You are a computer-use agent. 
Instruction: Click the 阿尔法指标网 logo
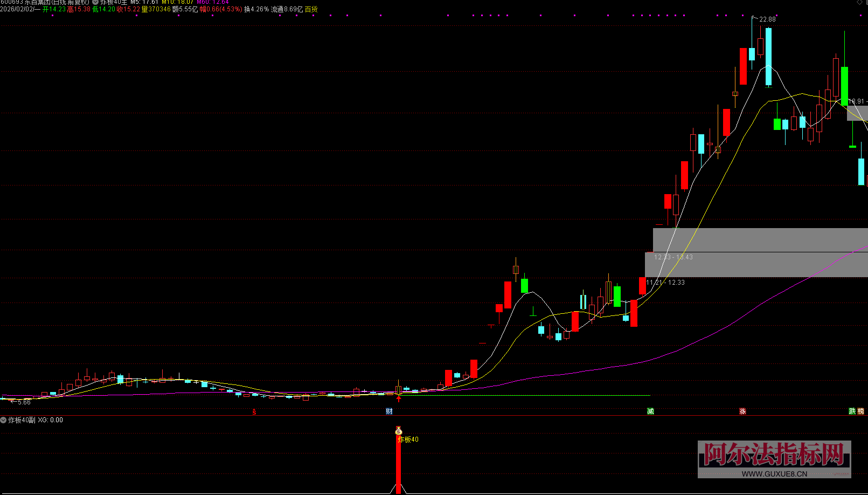point(774,455)
